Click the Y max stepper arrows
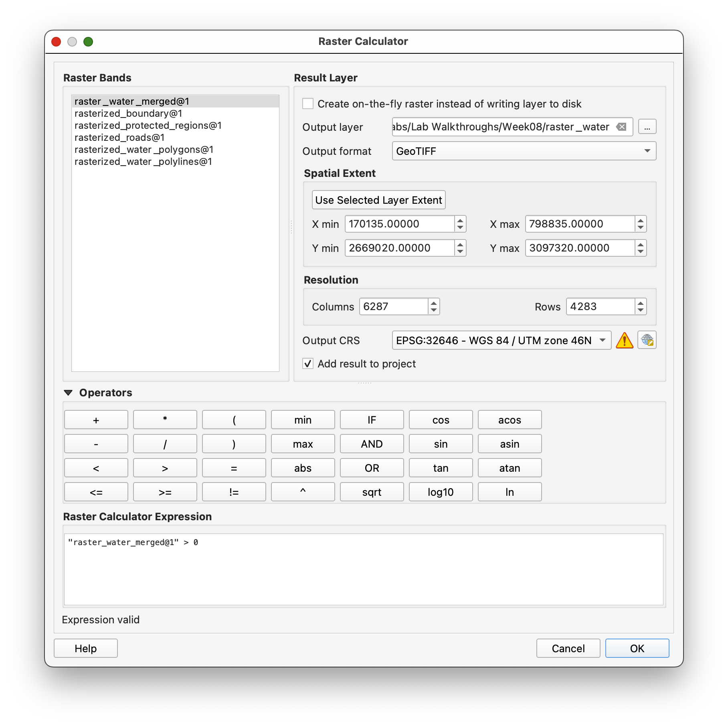 pyautogui.click(x=641, y=248)
